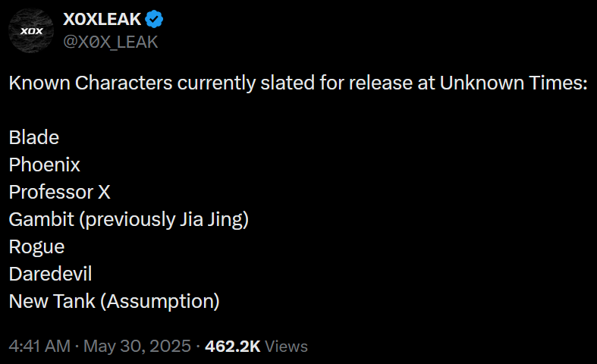Select the 'Rogue' line
The width and height of the screenshot is (597, 364).
(x=36, y=247)
